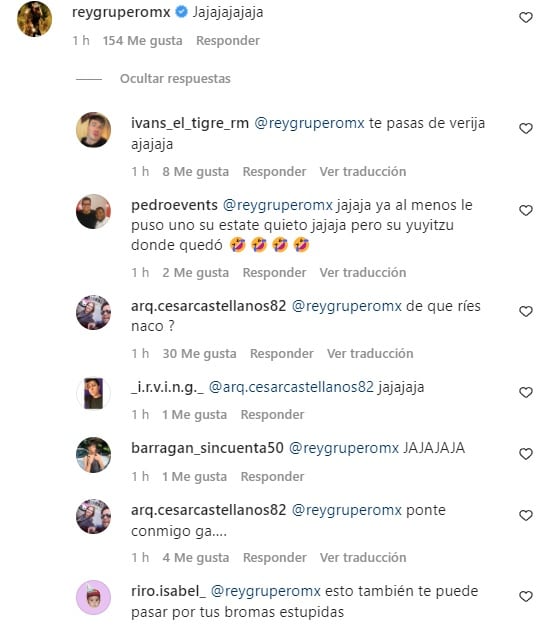
Task: Like pedroevents comment with heart icon
Action: pos(526,210)
